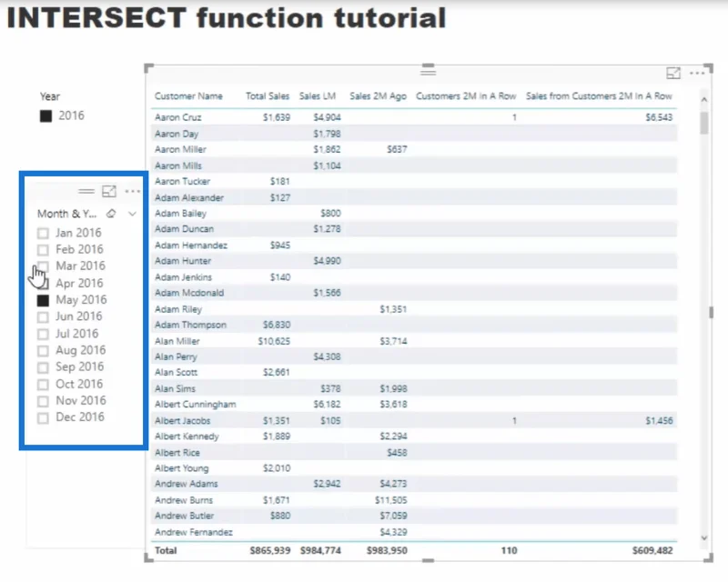Check the Nov 2016 checkbox
728x582 pixels.
point(43,400)
